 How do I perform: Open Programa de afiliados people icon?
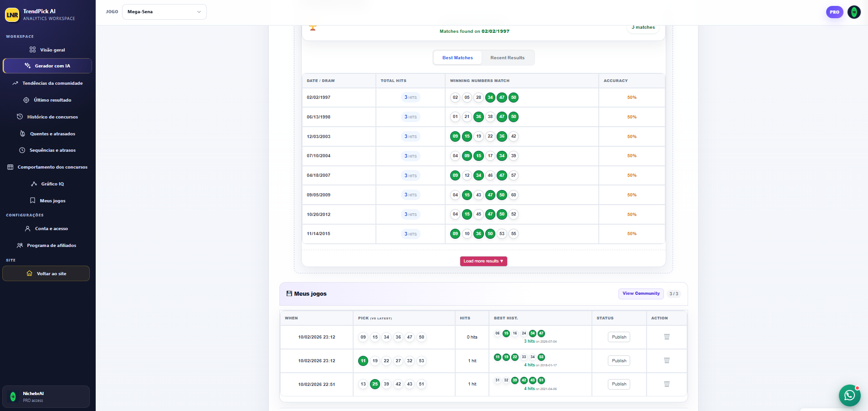20,246
